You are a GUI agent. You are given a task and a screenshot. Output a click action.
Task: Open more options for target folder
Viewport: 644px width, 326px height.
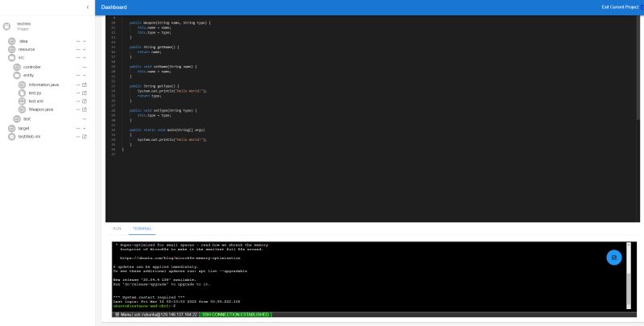tap(78, 128)
